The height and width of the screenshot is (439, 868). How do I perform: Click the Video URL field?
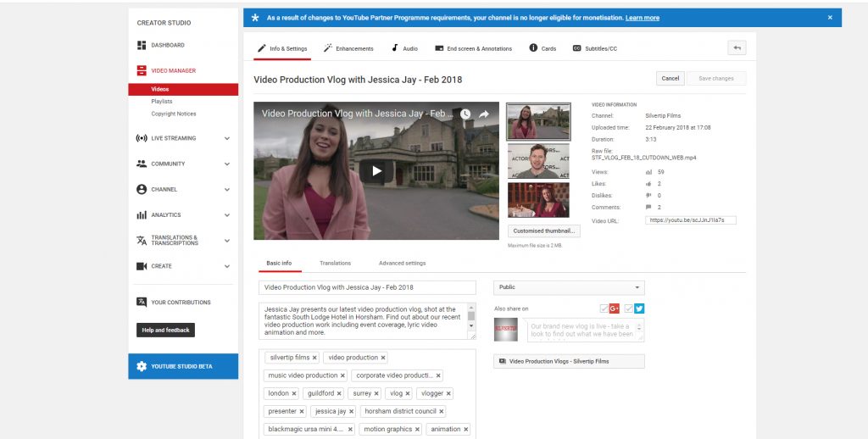[690, 220]
